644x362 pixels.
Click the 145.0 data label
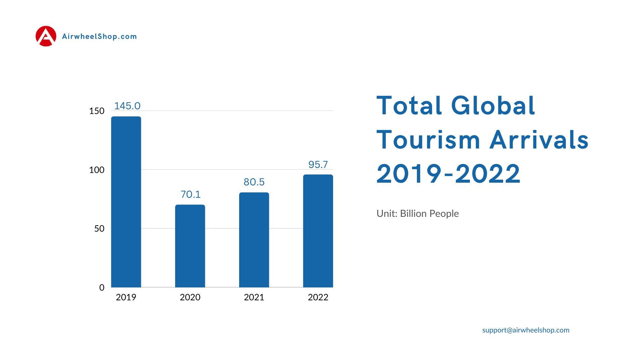point(127,106)
